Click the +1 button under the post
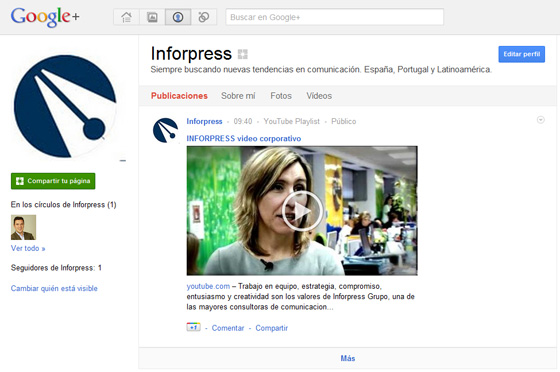The height and width of the screenshot is (372, 560). point(193,327)
